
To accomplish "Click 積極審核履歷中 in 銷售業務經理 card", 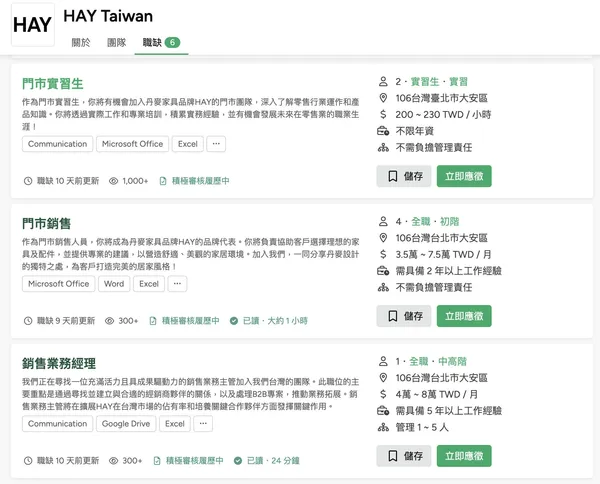I will [x=194, y=461].
